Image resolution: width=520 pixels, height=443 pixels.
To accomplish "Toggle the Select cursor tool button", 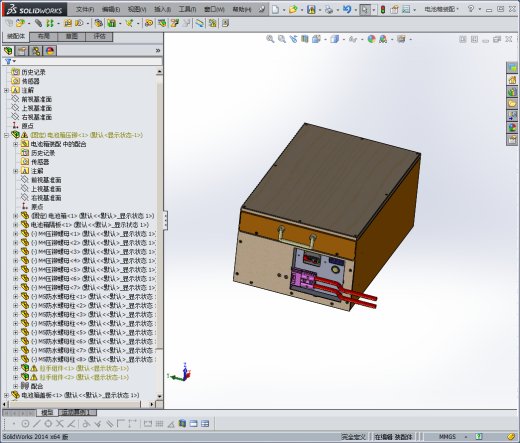I will 365,10.
